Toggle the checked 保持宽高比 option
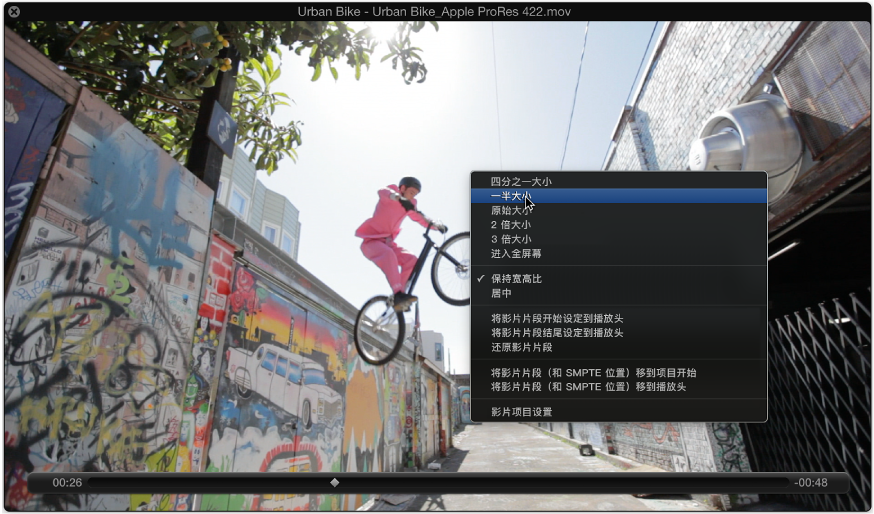 [x=619, y=279]
